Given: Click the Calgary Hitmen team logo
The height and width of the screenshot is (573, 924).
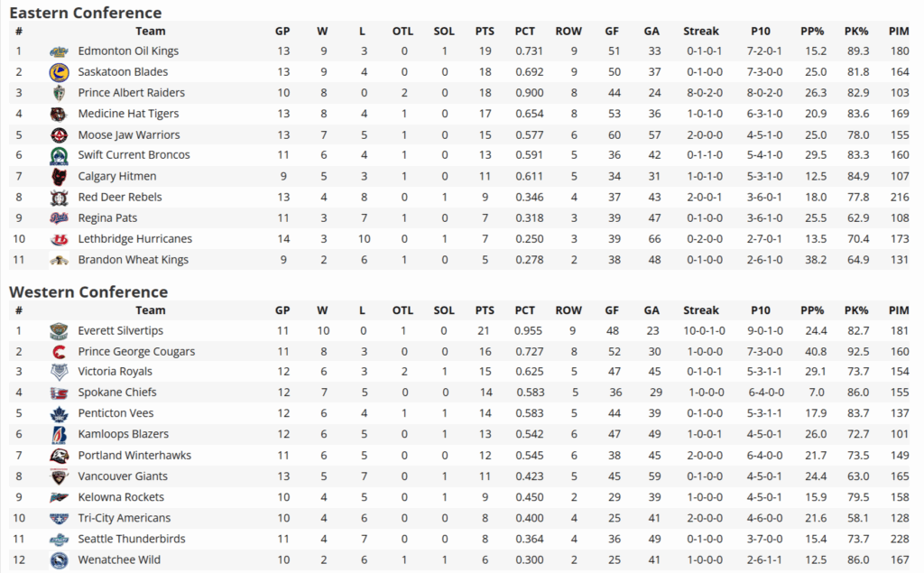Looking at the screenshot, I should click(59, 176).
